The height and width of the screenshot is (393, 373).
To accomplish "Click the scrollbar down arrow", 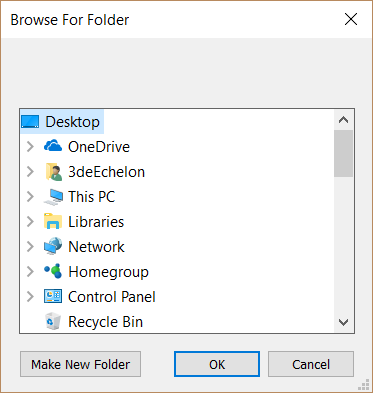I will pyautogui.click(x=343, y=322).
